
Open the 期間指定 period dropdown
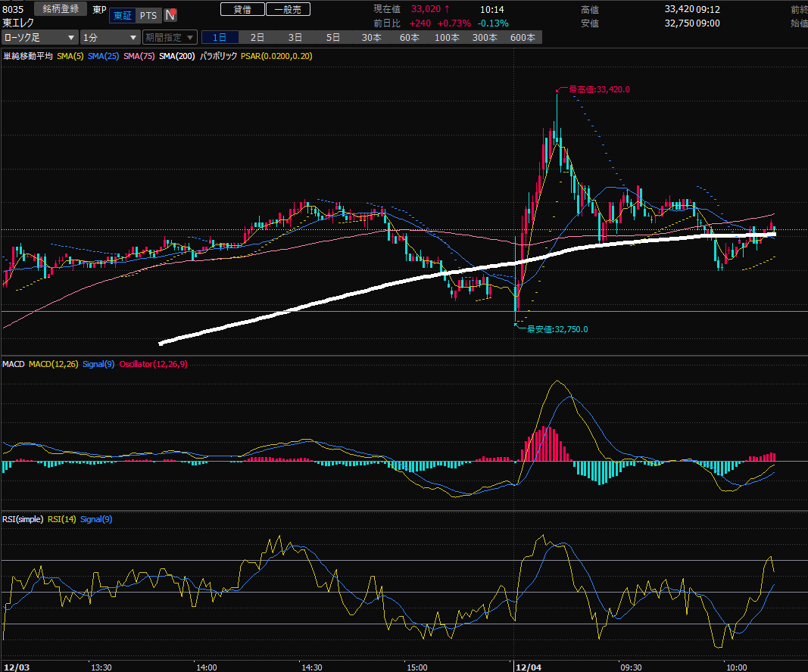pos(170,37)
